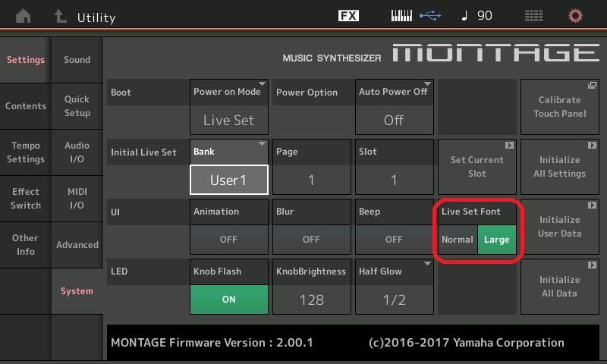
Task: Open the FX overview icon
Action: tap(348, 16)
